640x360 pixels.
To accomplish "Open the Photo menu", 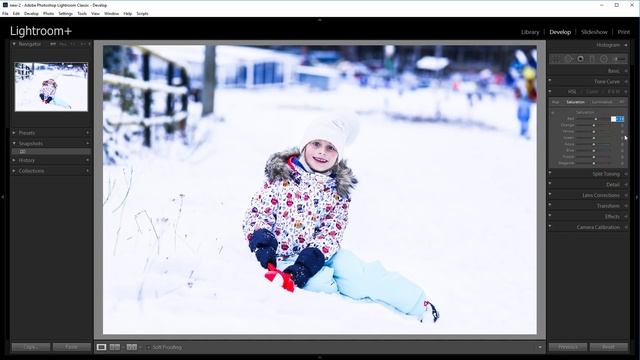I will pyautogui.click(x=48, y=13).
